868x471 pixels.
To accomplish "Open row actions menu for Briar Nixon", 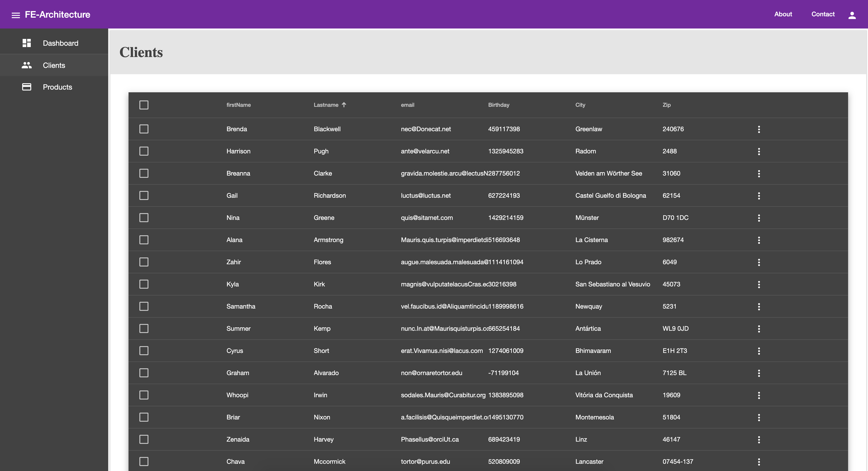I will pos(759,417).
